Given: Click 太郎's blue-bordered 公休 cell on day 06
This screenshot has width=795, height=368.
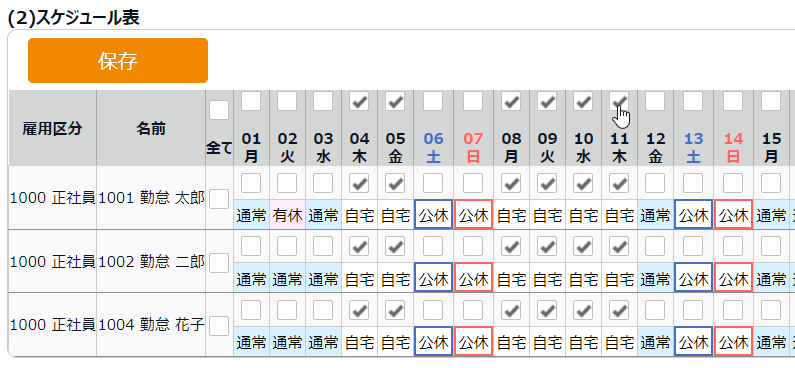Looking at the screenshot, I should point(433,216).
